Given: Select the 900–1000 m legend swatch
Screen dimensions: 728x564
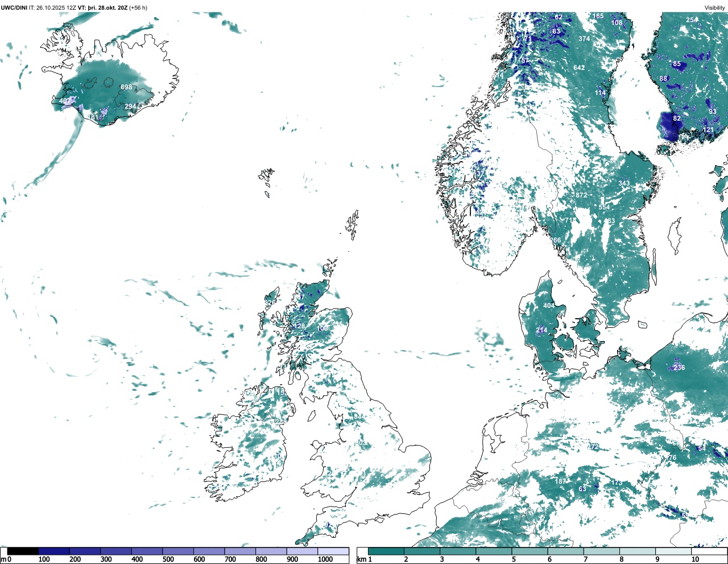Looking at the screenshot, I should [x=302, y=551].
